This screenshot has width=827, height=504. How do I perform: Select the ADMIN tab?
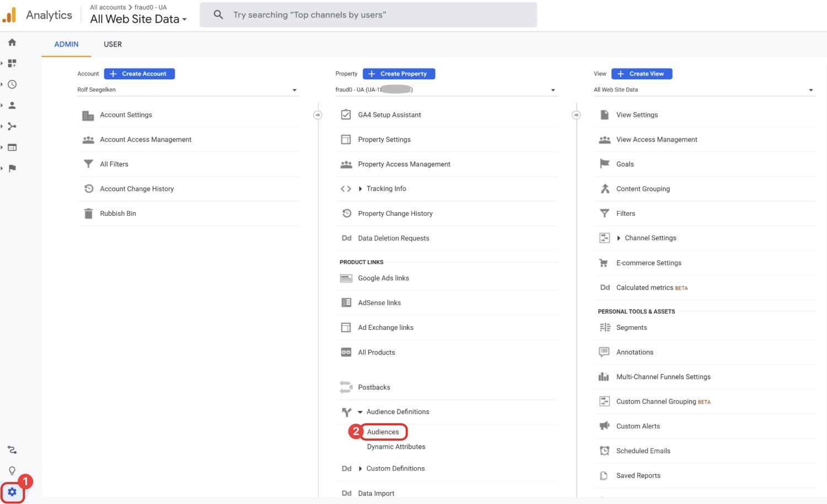click(66, 44)
